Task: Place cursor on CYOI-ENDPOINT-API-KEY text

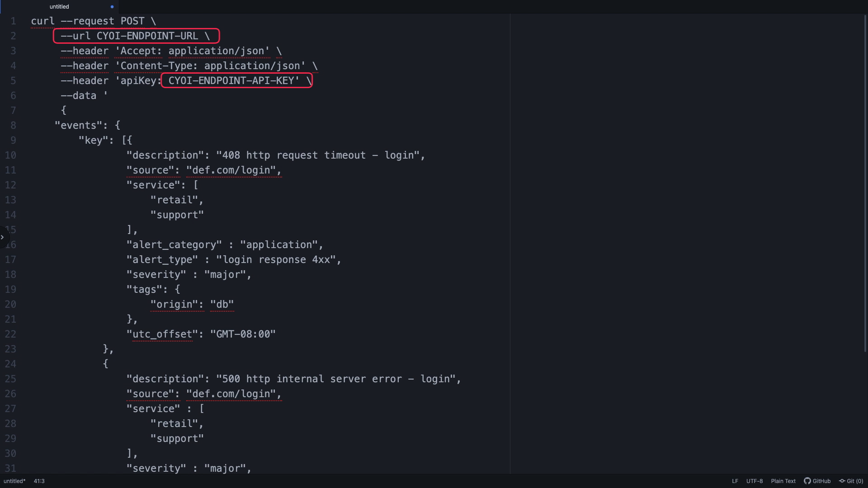Action: (x=231, y=81)
